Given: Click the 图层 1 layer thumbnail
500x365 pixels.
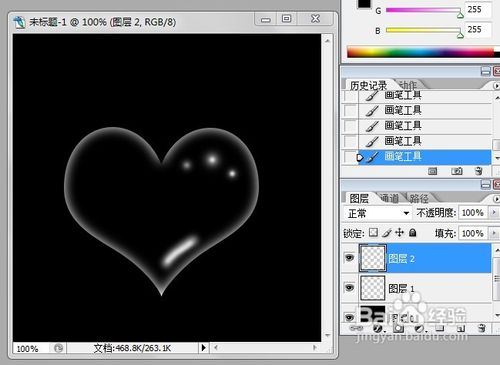Looking at the screenshot, I should [373, 288].
